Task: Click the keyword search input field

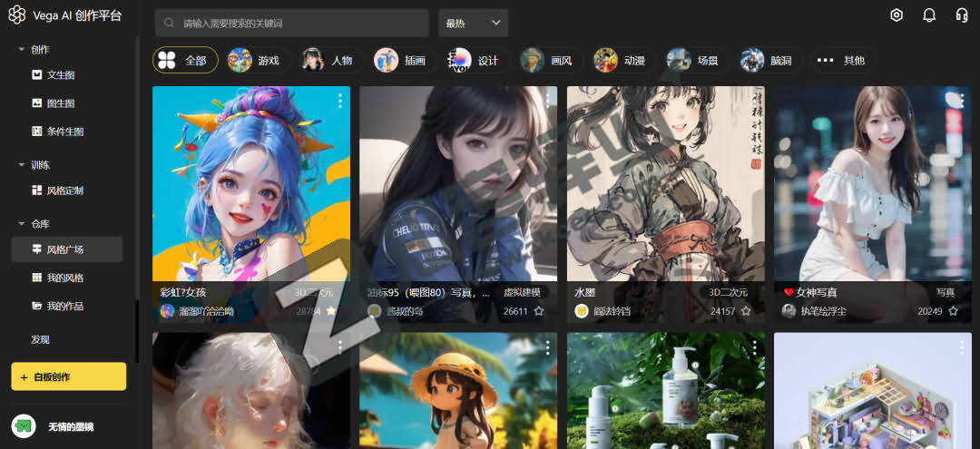Action: point(292,23)
